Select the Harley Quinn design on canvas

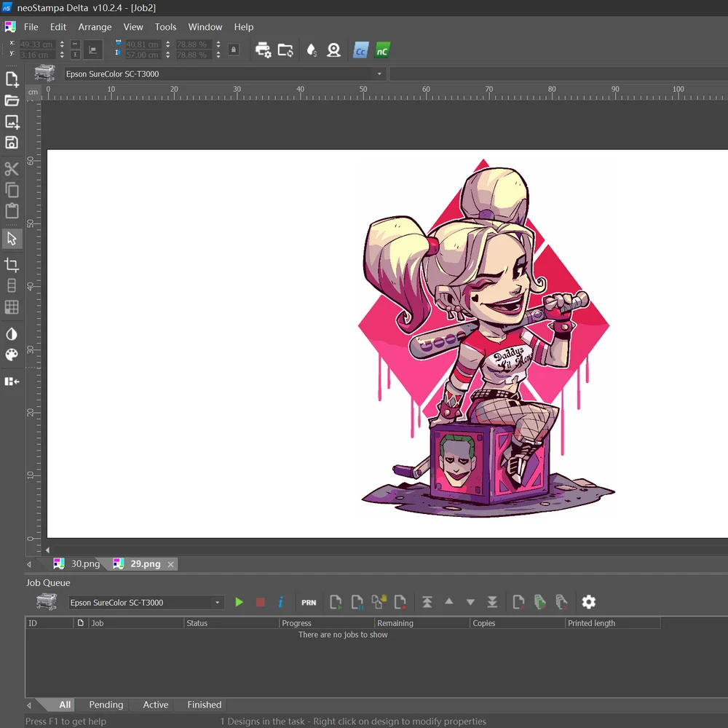[x=486, y=338]
